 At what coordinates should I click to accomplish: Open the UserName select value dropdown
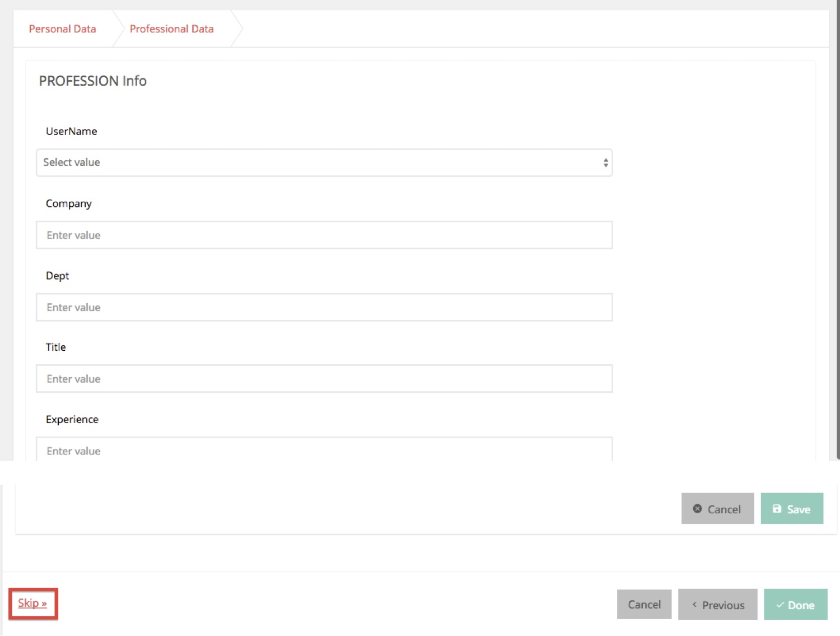[x=324, y=163]
